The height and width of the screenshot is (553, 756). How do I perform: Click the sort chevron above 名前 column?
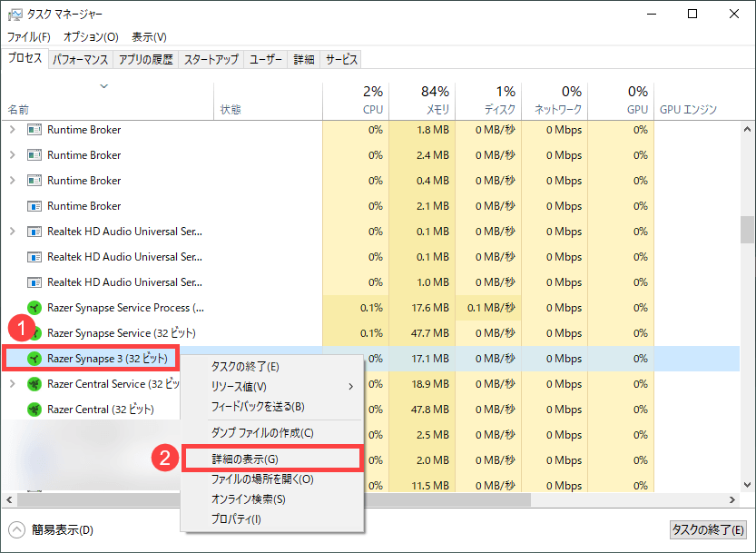(103, 86)
